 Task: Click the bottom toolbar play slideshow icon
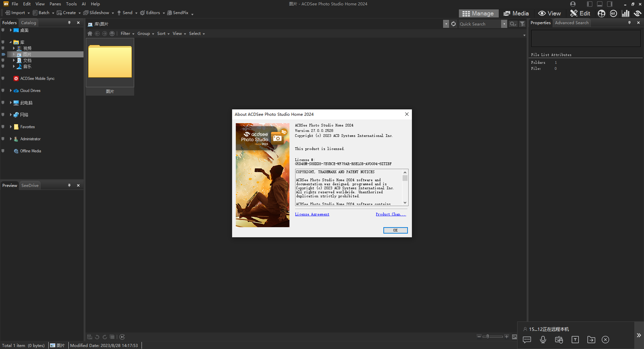coord(122,337)
